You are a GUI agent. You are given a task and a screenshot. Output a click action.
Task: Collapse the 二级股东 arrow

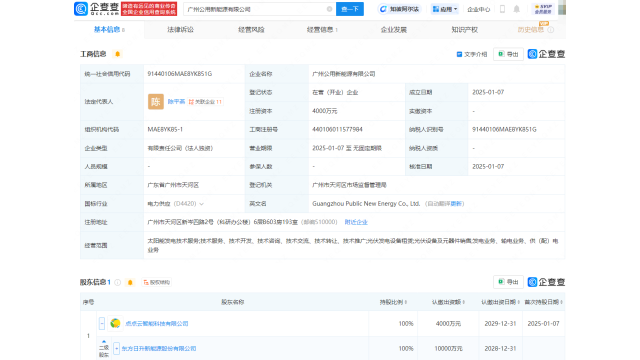[x=104, y=341]
